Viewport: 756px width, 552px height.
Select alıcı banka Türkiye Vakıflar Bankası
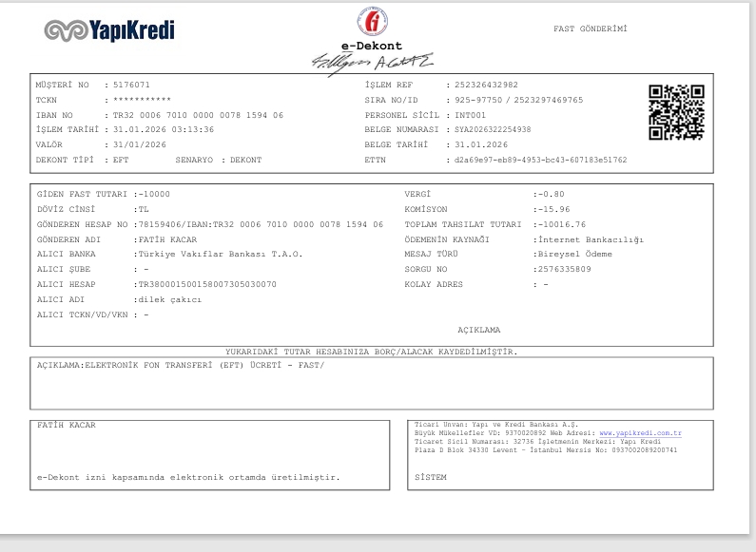pos(221,255)
